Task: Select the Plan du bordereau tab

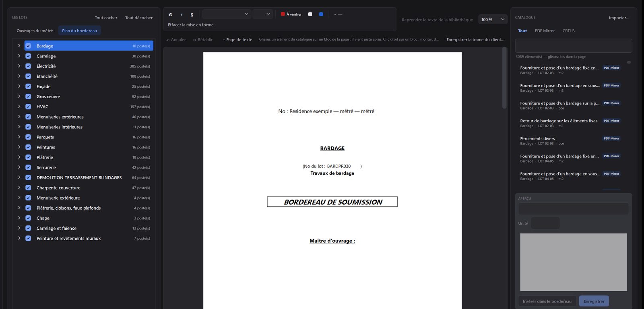Action: [x=79, y=31]
